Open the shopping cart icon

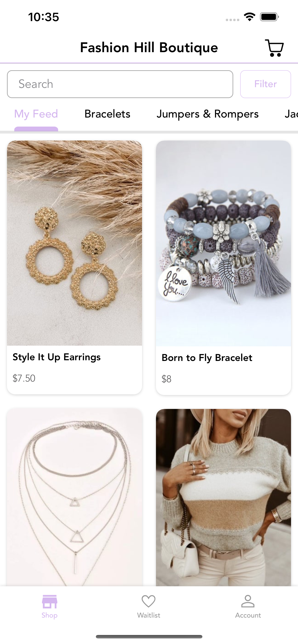point(274,48)
